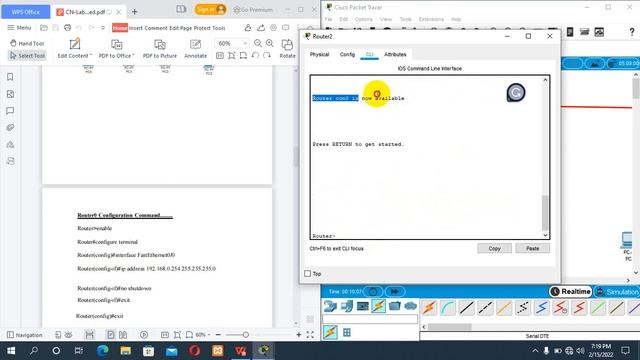The image size is (640, 360).
Task: Open the WPS print icon
Action: [67, 28]
